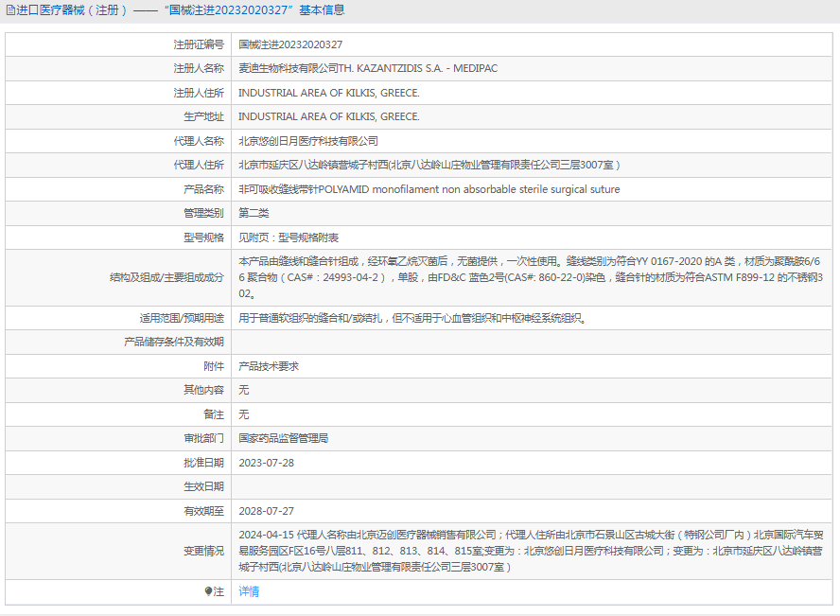This screenshot has width=840, height=616.
Task: Click the 管理类别 label
Action: click(203, 213)
